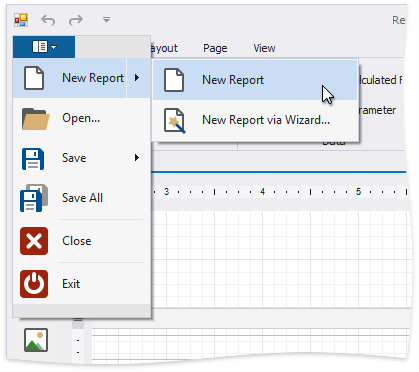Choose Open... from the application menu
This screenshot has width=419, height=372.
[x=82, y=118]
